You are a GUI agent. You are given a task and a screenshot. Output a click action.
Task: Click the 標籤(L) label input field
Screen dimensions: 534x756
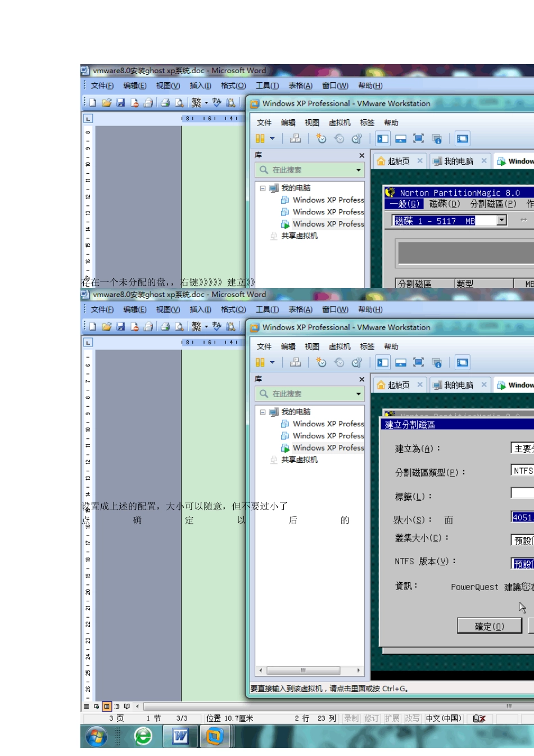pos(522,493)
